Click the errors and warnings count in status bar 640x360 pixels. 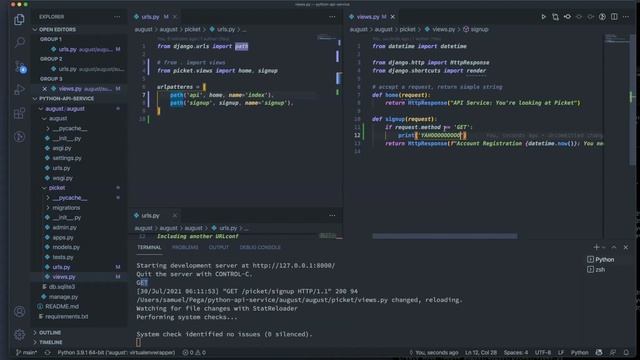[194, 352]
